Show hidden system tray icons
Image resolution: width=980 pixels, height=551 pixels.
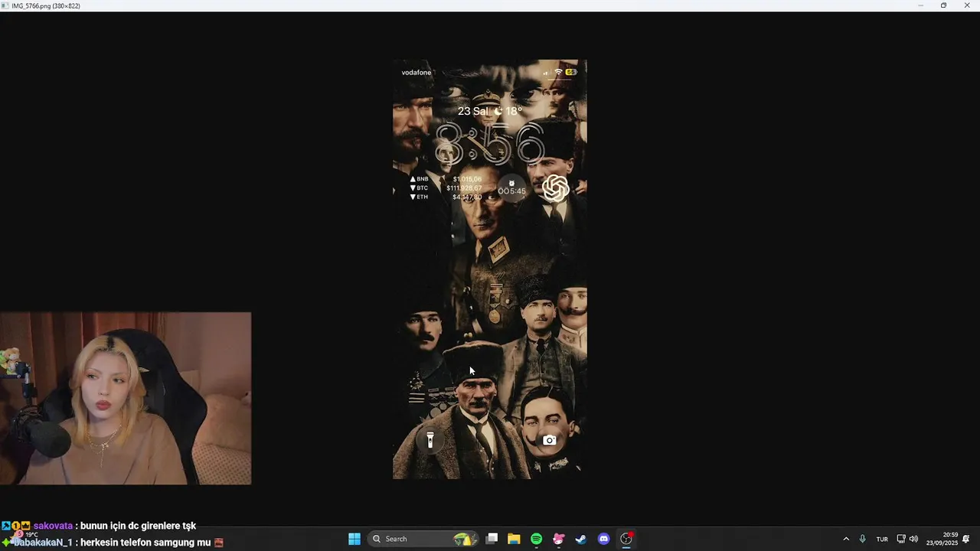pos(846,539)
